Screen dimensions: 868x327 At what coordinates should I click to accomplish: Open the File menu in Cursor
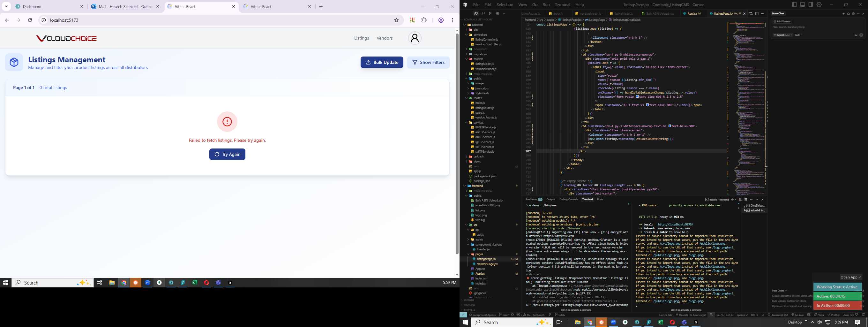(476, 5)
